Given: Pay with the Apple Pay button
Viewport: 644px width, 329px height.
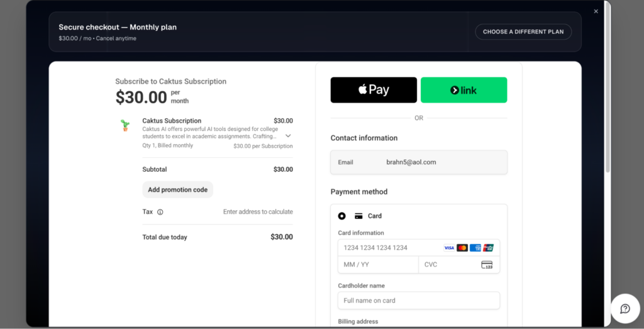Looking at the screenshot, I should coord(374,90).
